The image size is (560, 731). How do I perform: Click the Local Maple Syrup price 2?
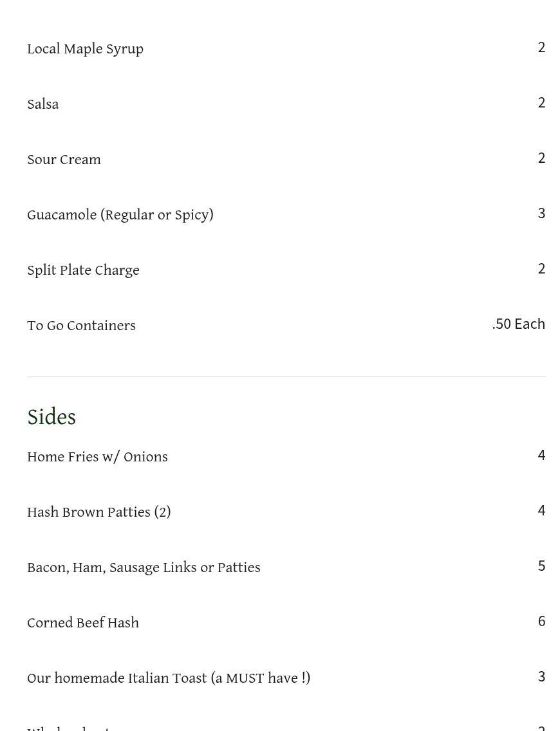[541, 47]
